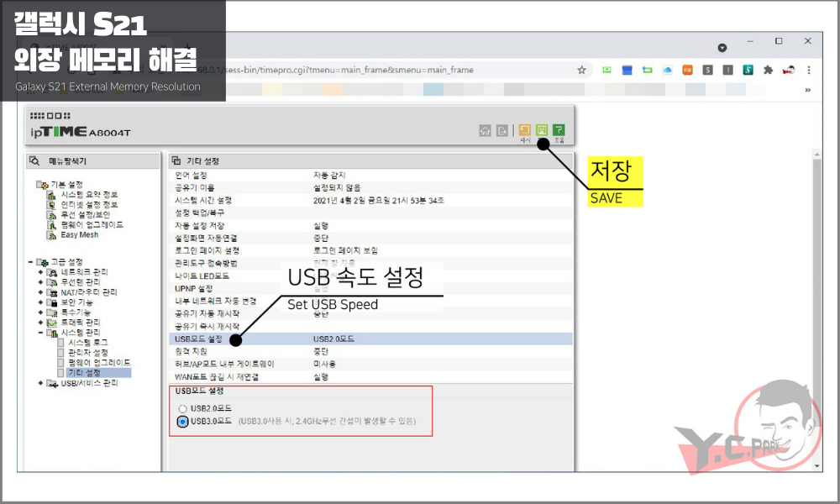840x504 pixels.
Task: Click scrollbar down arrow
Action: point(817,466)
